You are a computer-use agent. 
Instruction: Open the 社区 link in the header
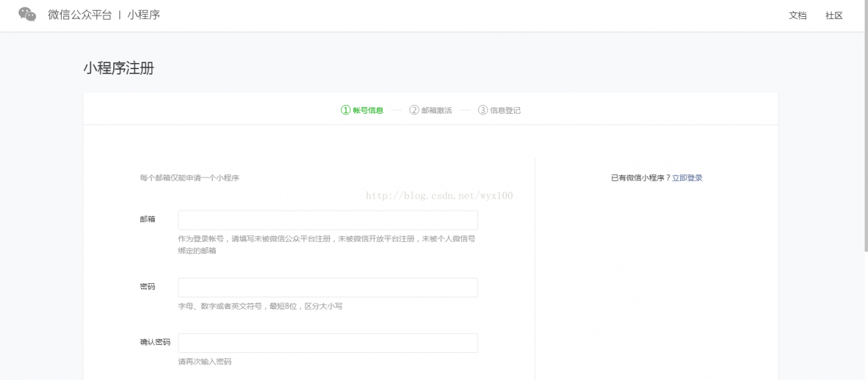click(834, 16)
